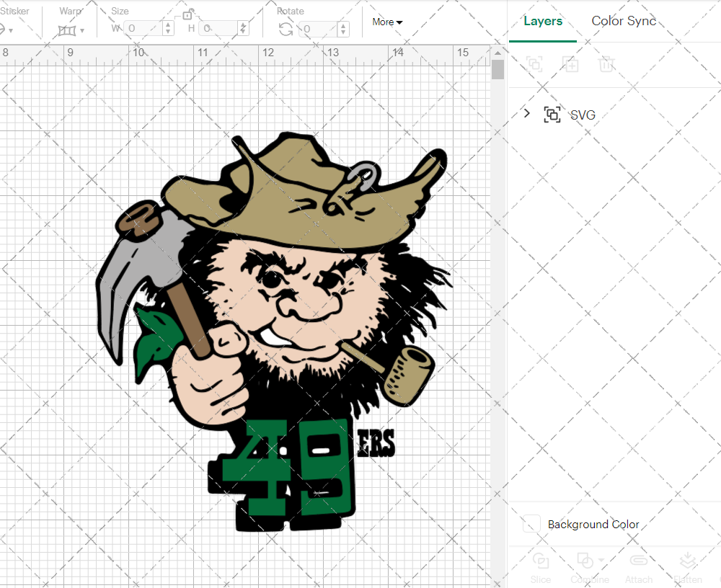Click the Flatten button
The height and width of the screenshot is (588, 721).
(687, 569)
